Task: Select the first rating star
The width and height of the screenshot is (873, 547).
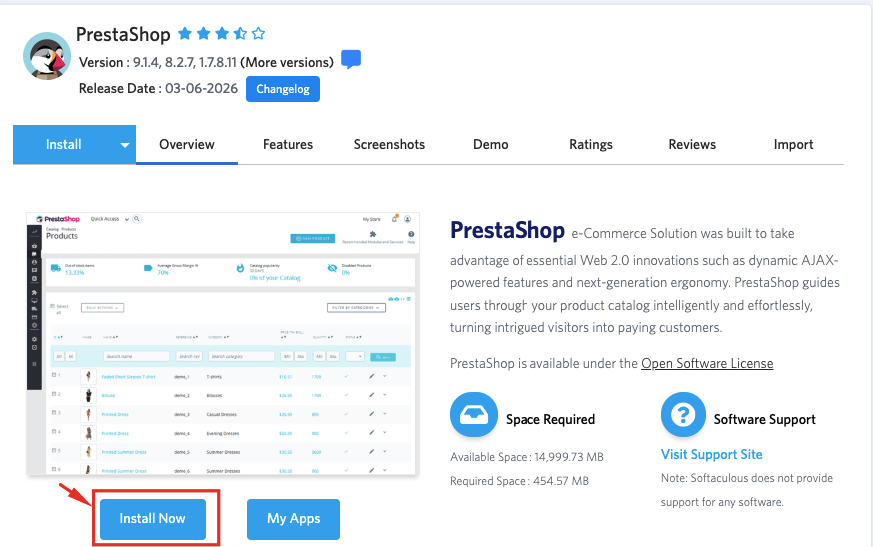Action: (x=185, y=33)
